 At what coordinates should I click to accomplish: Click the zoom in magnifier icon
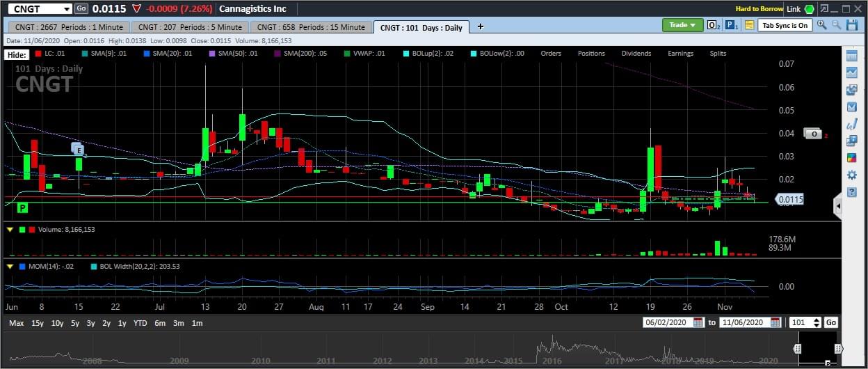click(x=821, y=25)
